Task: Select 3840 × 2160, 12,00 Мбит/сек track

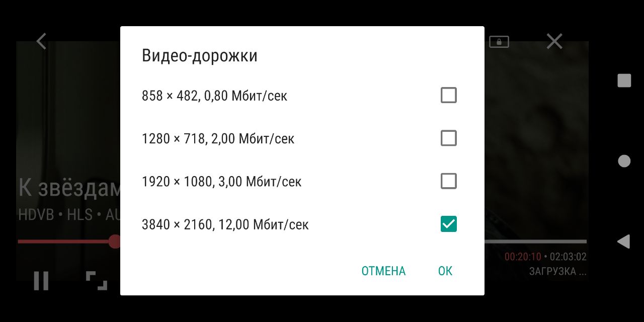Action: pyautogui.click(x=225, y=224)
